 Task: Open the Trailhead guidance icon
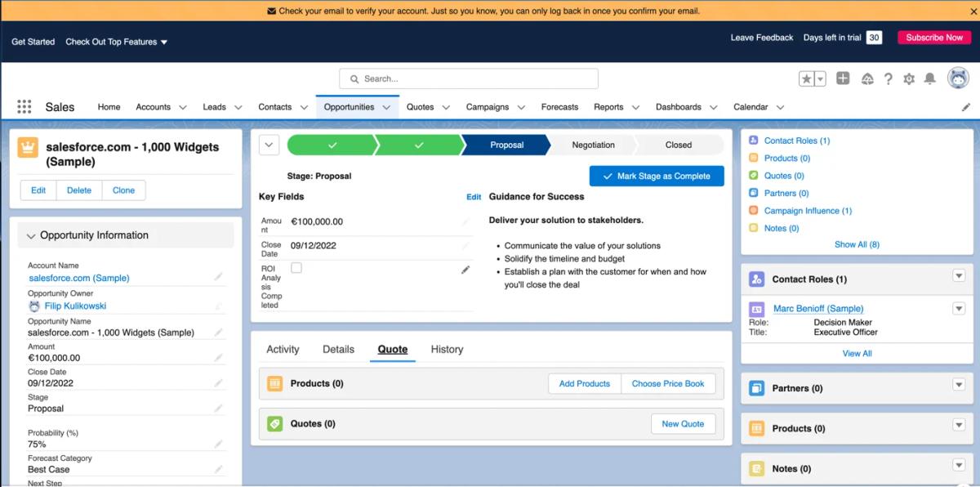(867, 79)
